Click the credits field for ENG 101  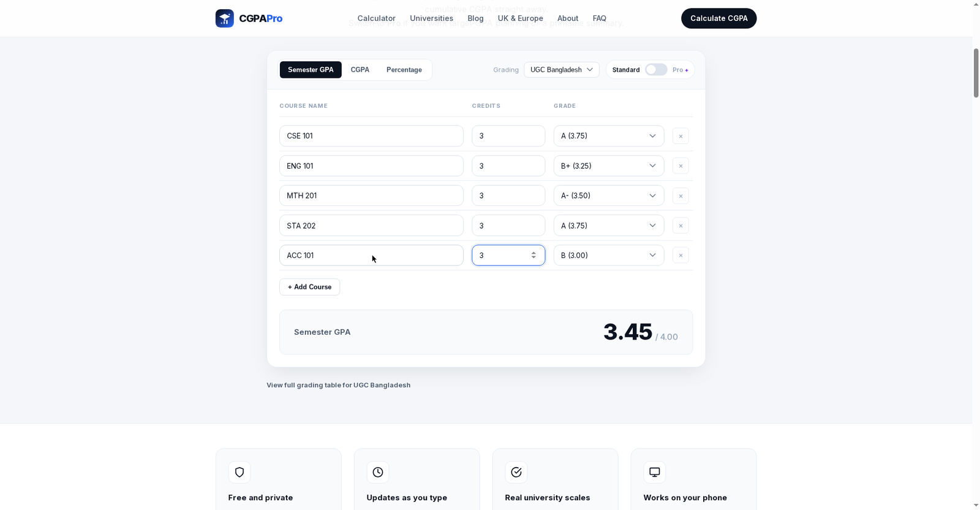(508, 166)
